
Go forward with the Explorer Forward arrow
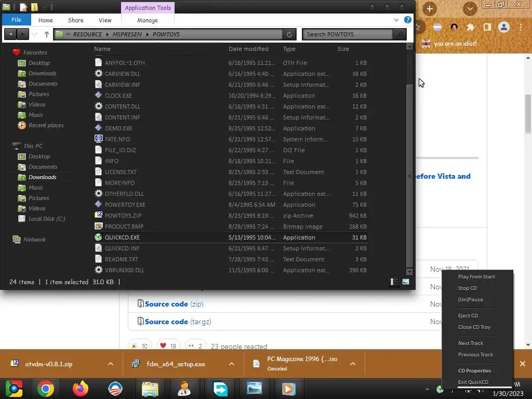22,34
